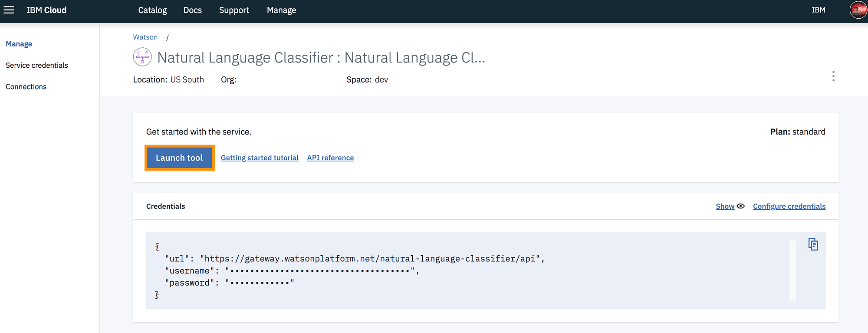Click the Natural Language Classifier service icon
Screen dimensions: 868x333
click(x=142, y=57)
